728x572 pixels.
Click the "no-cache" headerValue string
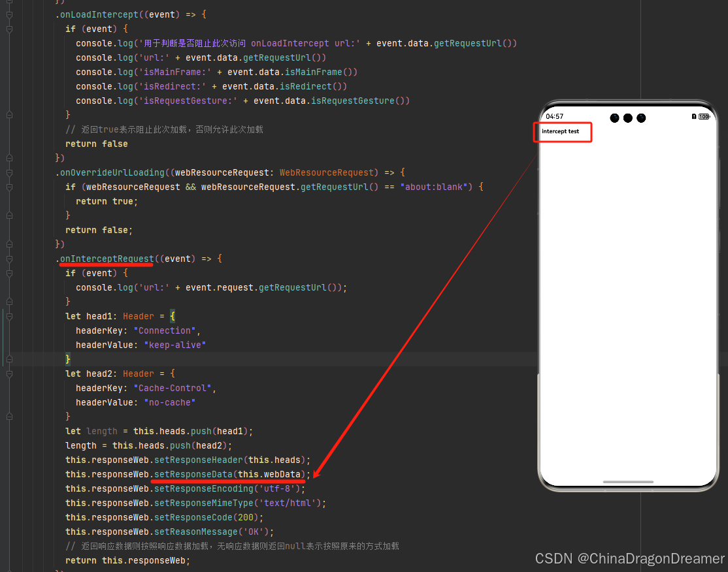coord(169,403)
